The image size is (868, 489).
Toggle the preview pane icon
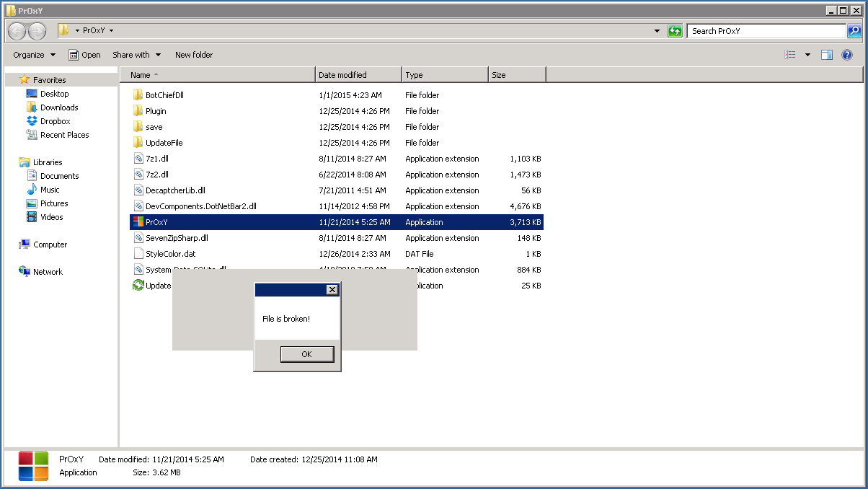click(x=827, y=55)
